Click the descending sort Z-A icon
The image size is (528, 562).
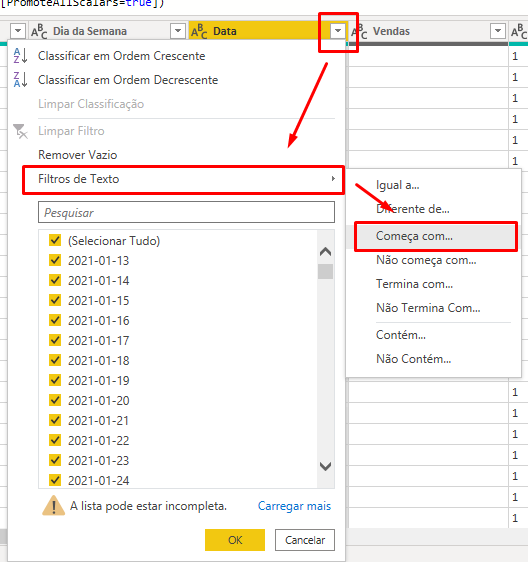pyautogui.click(x=20, y=80)
